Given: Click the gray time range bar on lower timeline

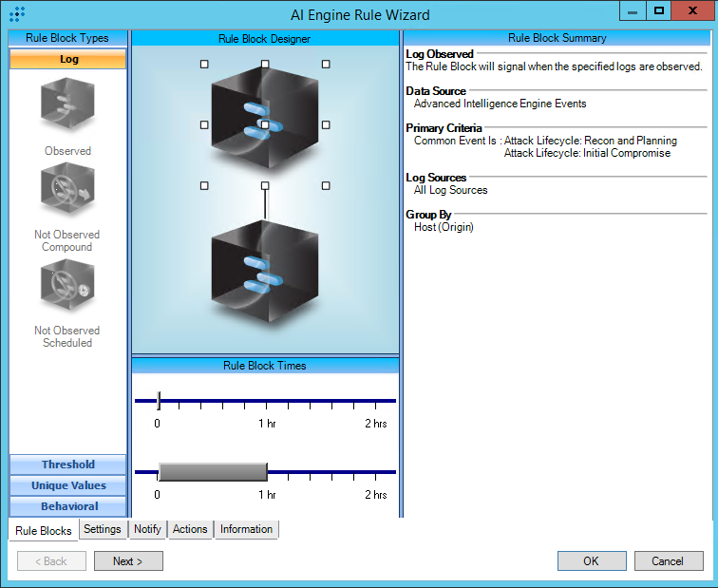Looking at the screenshot, I should pyautogui.click(x=213, y=472).
